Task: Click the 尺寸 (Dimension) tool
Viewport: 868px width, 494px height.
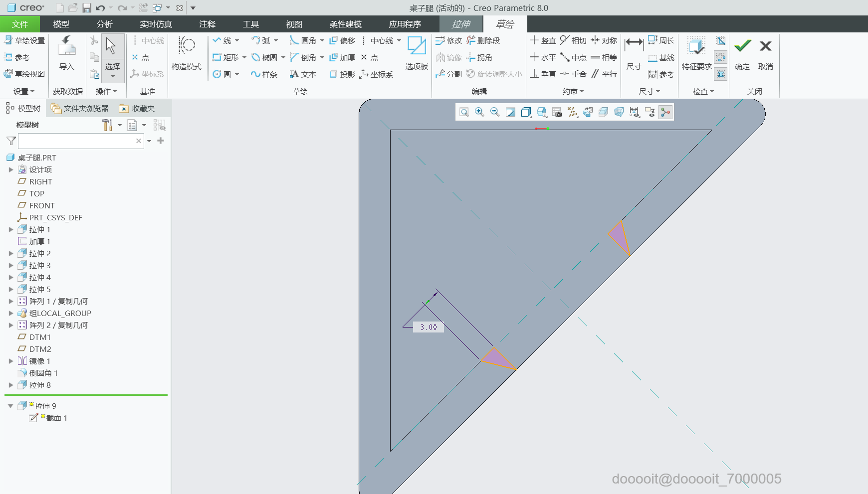Action: click(x=634, y=53)
